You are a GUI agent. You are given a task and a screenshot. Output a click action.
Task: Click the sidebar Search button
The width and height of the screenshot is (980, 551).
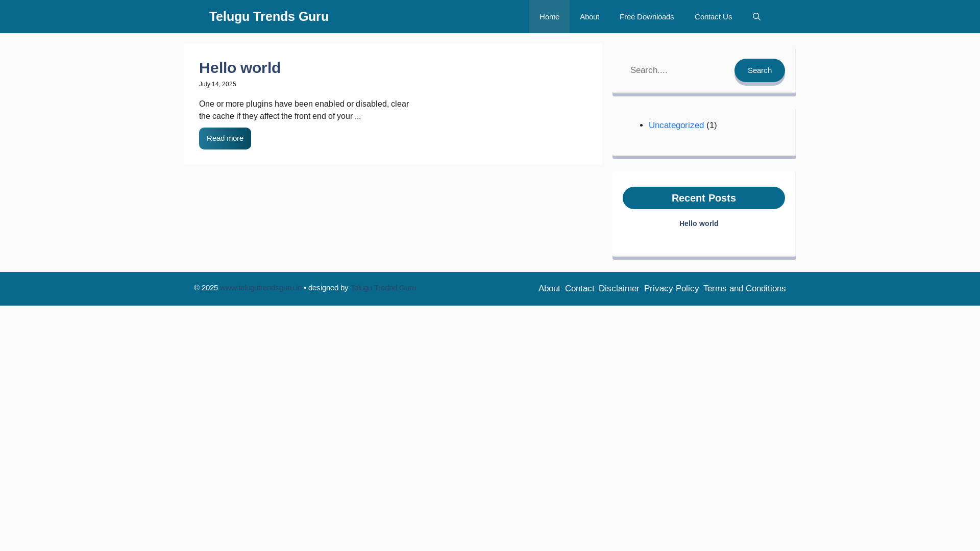759,70
